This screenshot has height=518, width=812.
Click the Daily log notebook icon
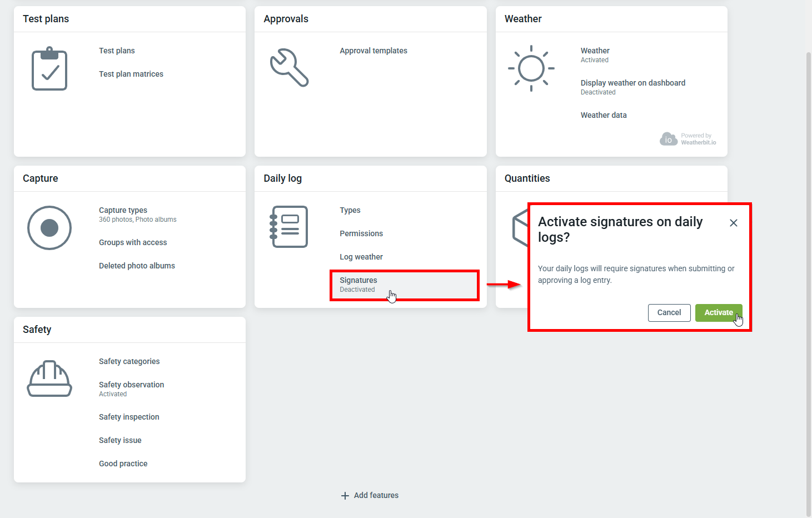(x=289, y=227)
